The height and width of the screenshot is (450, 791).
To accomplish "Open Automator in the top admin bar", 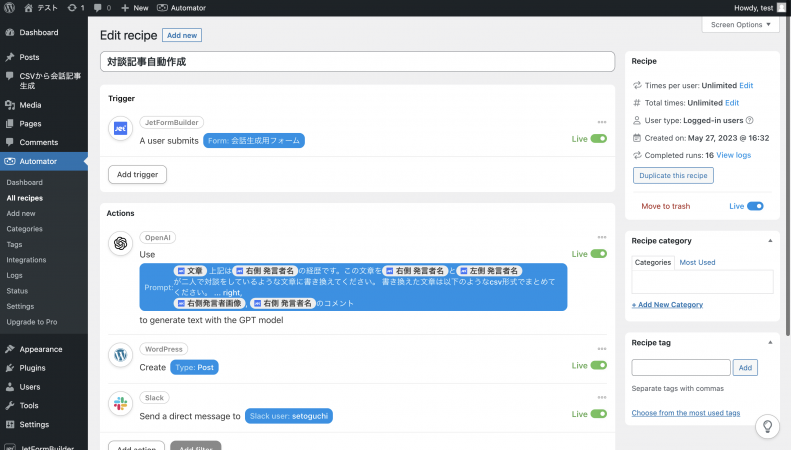I will pos(182,8).
